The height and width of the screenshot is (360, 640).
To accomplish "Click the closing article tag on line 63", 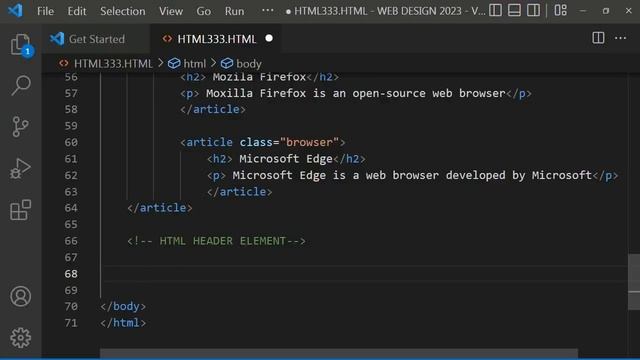I will (x=239, y=192).
